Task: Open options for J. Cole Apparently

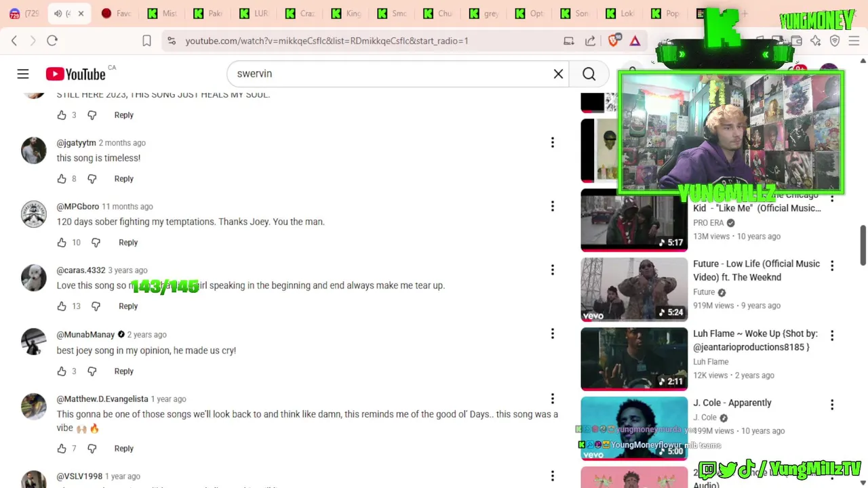Action: pos(832,405)
